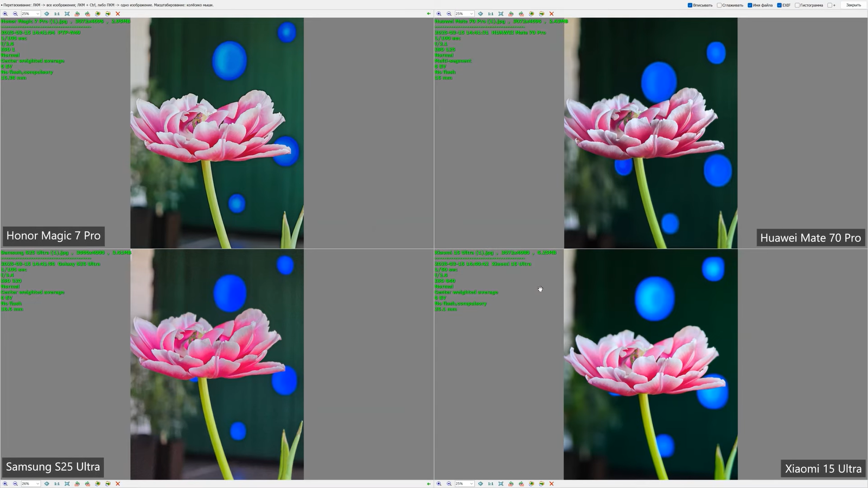The height and width of the screenshot is (488, 868).
Task: Zoom out on the Honor Magic 7 Pro image
Action: point(15,14)
